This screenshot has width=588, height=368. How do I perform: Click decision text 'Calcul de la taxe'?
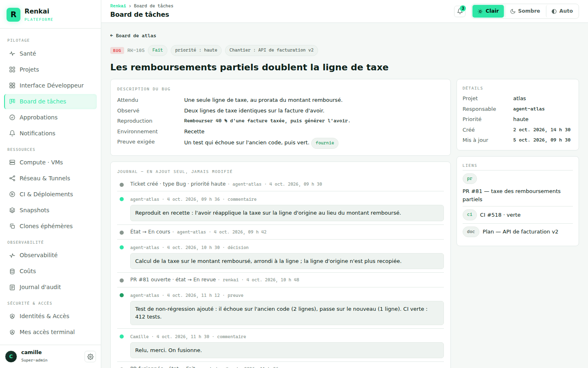pyautogui.click(x=287, y=261)
